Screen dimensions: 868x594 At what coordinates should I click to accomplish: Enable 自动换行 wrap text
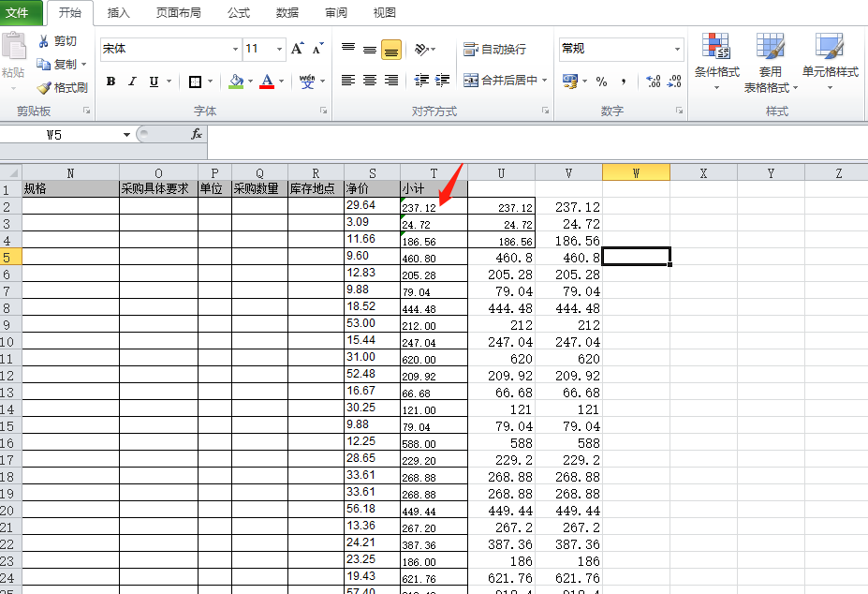pyautogui.click(x=495, y=50)
